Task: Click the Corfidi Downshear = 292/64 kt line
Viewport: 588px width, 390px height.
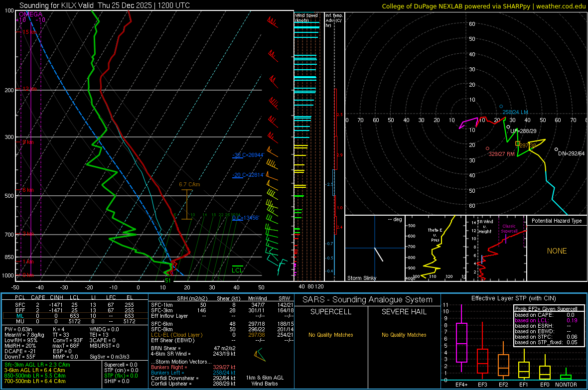Action: pyautogui.click(x=193, y=378)
